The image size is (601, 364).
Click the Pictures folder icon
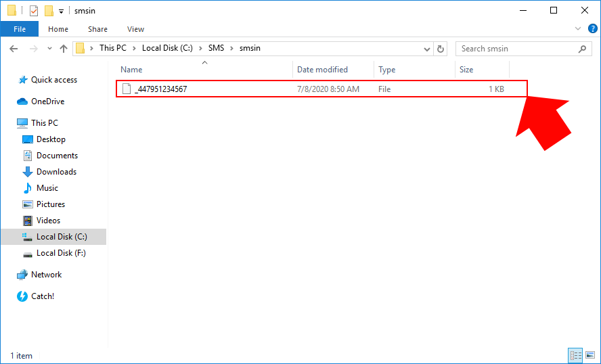tap(28, 204)
